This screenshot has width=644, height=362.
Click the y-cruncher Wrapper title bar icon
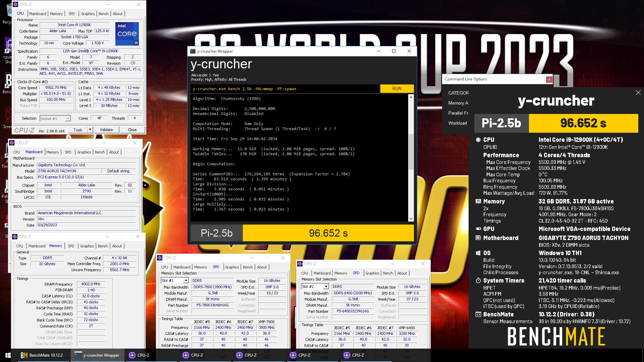[193, 51]
